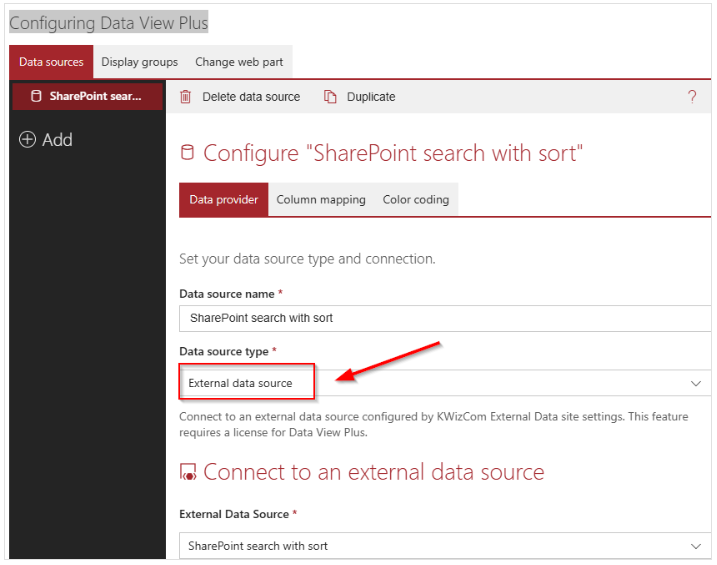Select the SharePoint sear... data source in sidebar
The width and height of the screenshot is (717, 565).
[x=87, y=96]
